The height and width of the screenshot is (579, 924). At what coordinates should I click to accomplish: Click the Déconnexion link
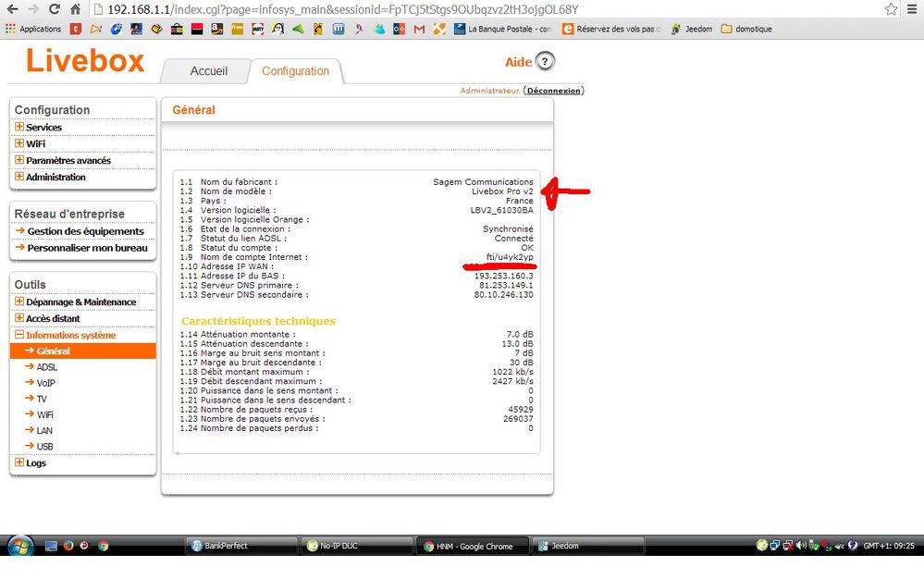(553, 91)
